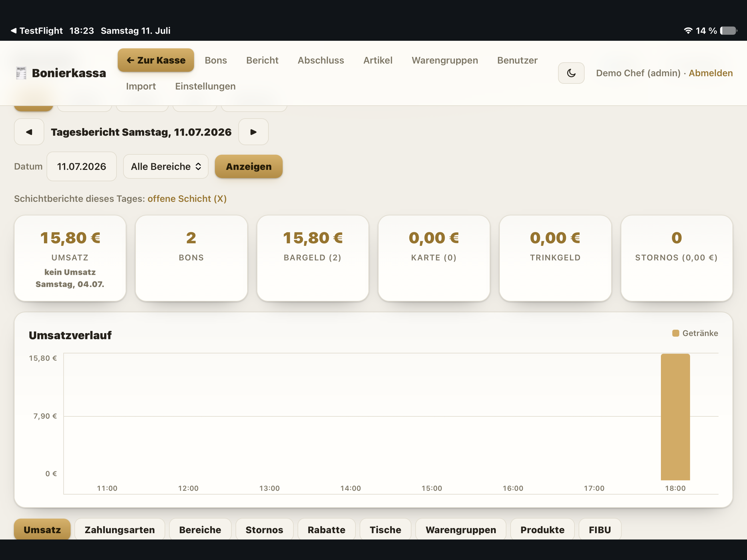Go to next day with right arrow
The image size is (747, 560).
[x=253, y=132]
